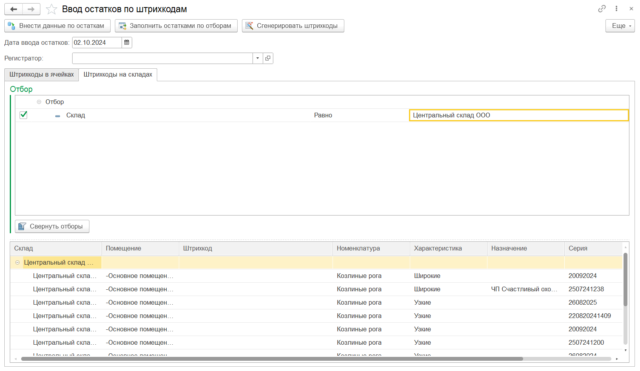Collapse the Центральный склад group row
Screen dimensions: 640x371
17,262
